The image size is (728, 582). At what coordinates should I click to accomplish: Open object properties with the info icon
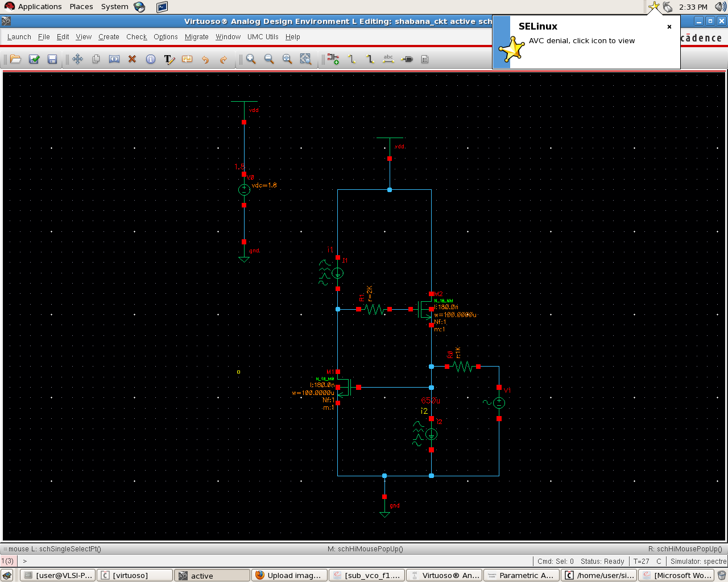151,59
